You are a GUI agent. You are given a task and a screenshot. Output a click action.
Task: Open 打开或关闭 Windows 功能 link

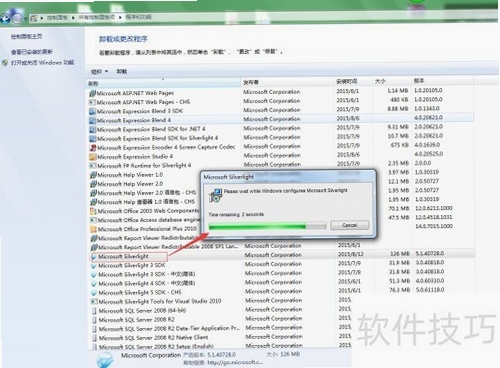point(42,63)
